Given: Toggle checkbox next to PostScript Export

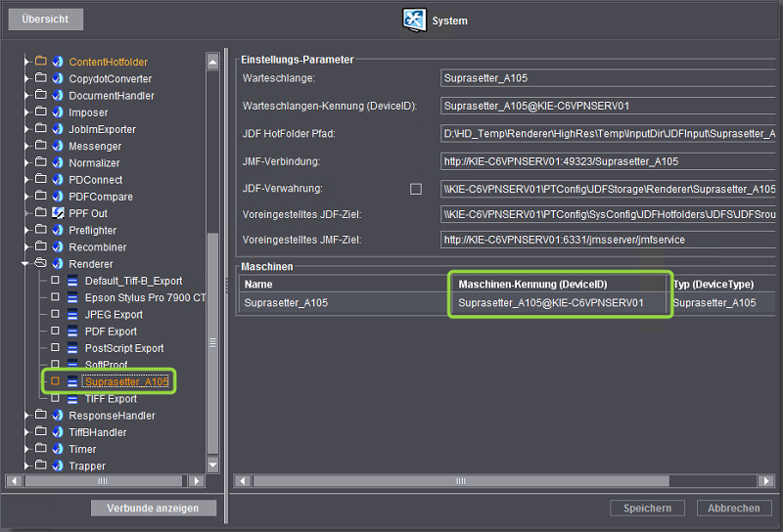Looking at the screenshot, I should pyautogui.click(x=55, y=348).
